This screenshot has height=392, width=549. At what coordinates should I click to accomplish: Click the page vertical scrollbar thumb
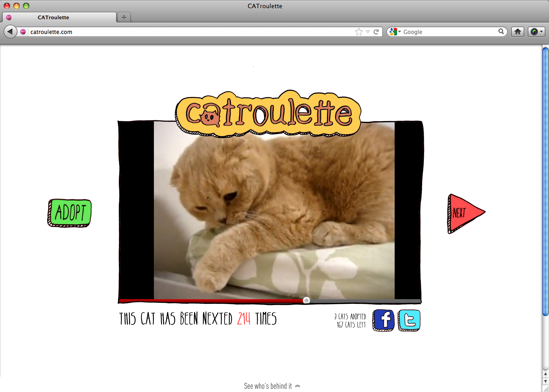coord(545,182)
